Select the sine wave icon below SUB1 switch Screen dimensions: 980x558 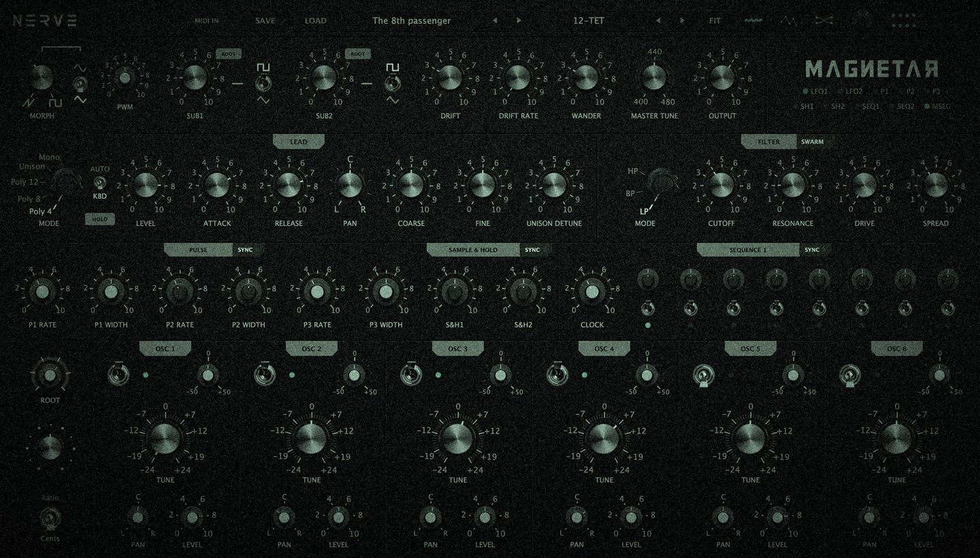coord(262,100)
